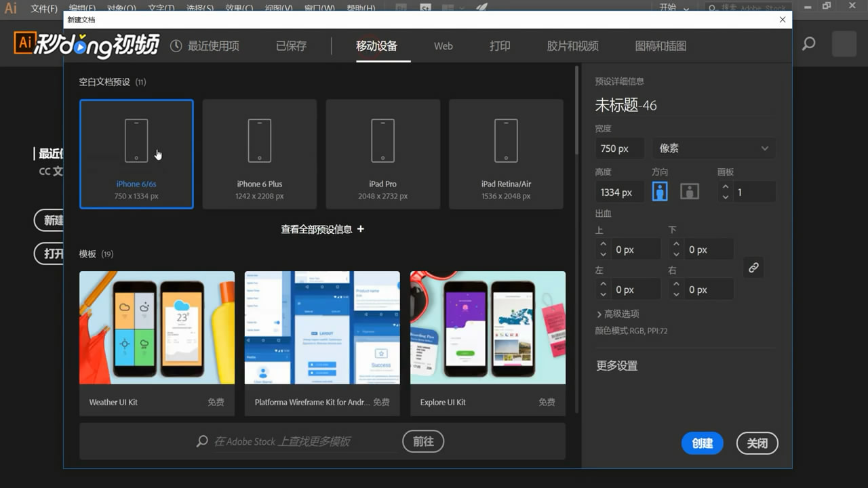The width and height of the screenshot is (868, 488).
Task: Open the 最近使用项 tab
Action: point(204,46)
